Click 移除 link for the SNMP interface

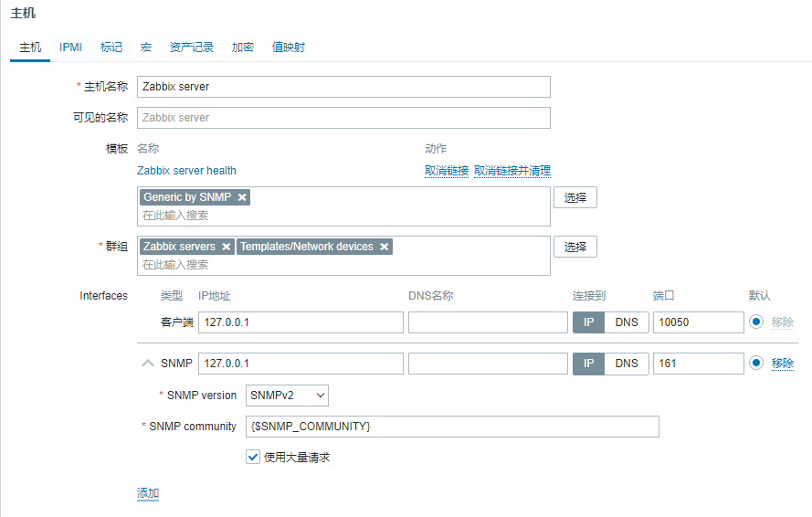point(783,364)
